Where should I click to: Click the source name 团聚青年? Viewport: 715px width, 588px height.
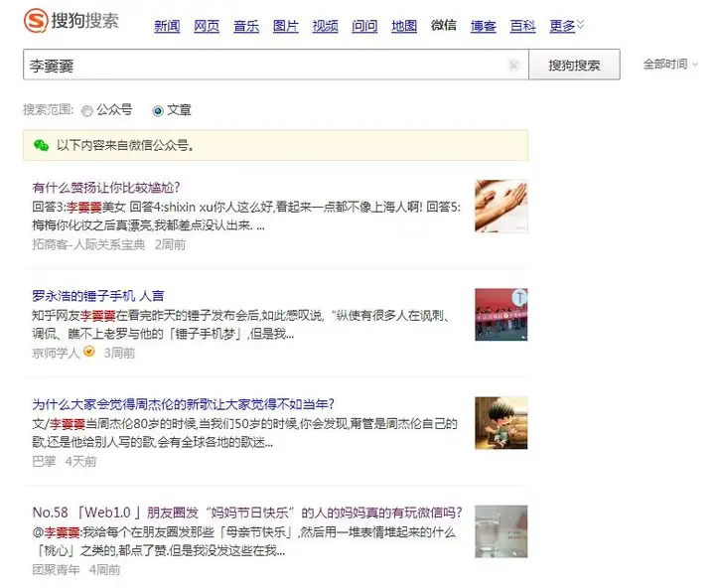[56, 570]
